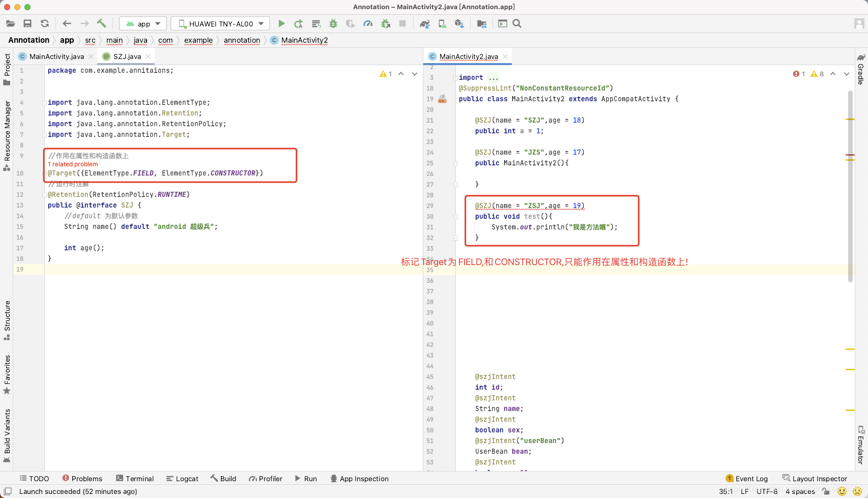The width and height of the screenshot is (868, 498).
Task: Click the Make Project hammer icon
Action: point(101,23)
